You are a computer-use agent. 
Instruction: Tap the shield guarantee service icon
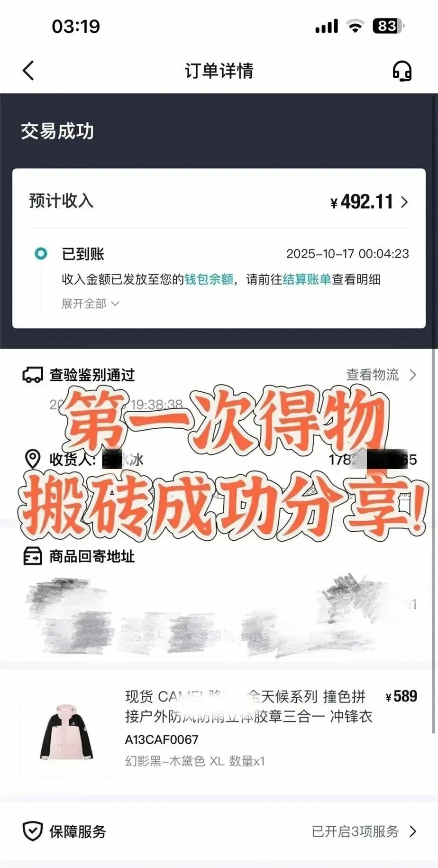tap(33, 831)
